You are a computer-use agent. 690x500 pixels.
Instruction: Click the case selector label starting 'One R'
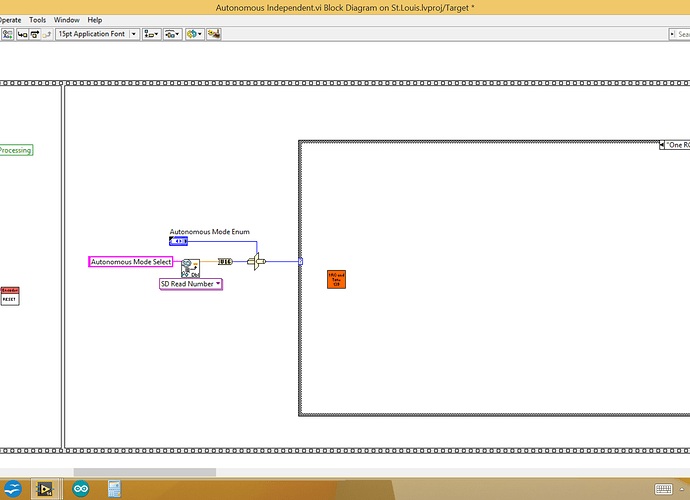678,145
